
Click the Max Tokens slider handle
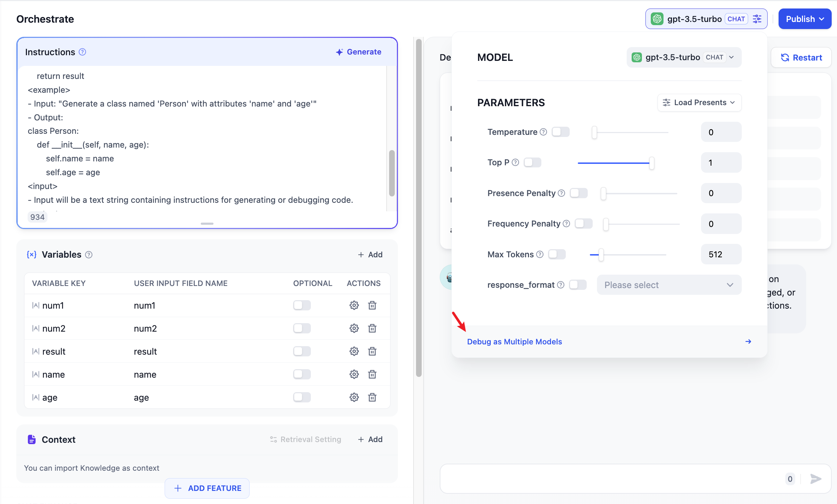click(601, 255)
